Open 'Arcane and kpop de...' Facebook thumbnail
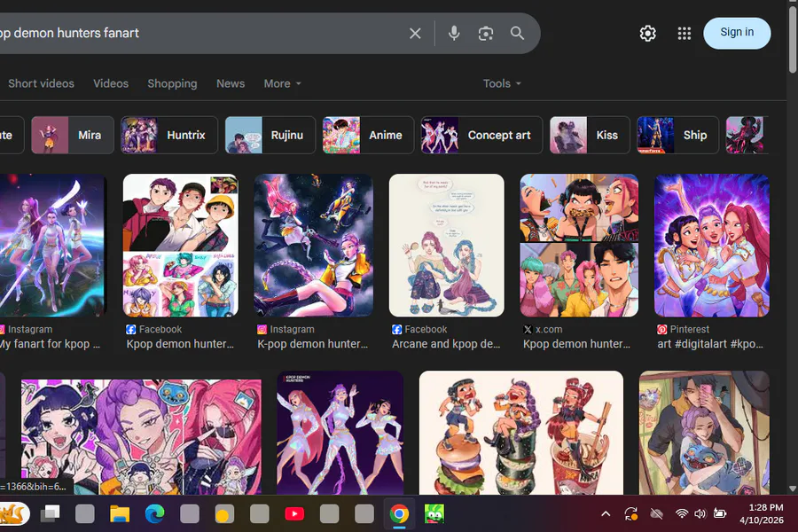The width and height of the screenshot is (798, 532). point(446,246)
